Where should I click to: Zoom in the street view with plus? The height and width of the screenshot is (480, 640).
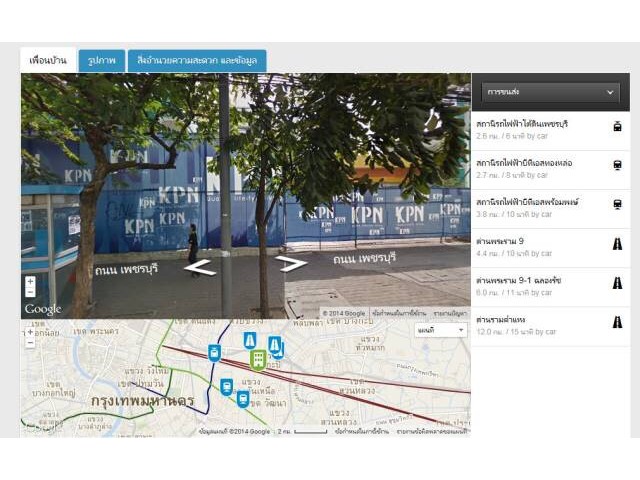[x=30, y=282]
